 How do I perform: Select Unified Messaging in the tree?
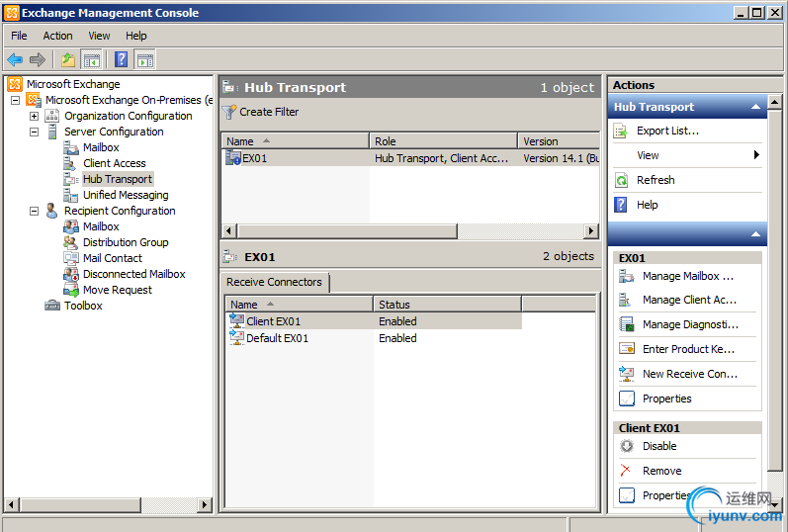(126, 195)
